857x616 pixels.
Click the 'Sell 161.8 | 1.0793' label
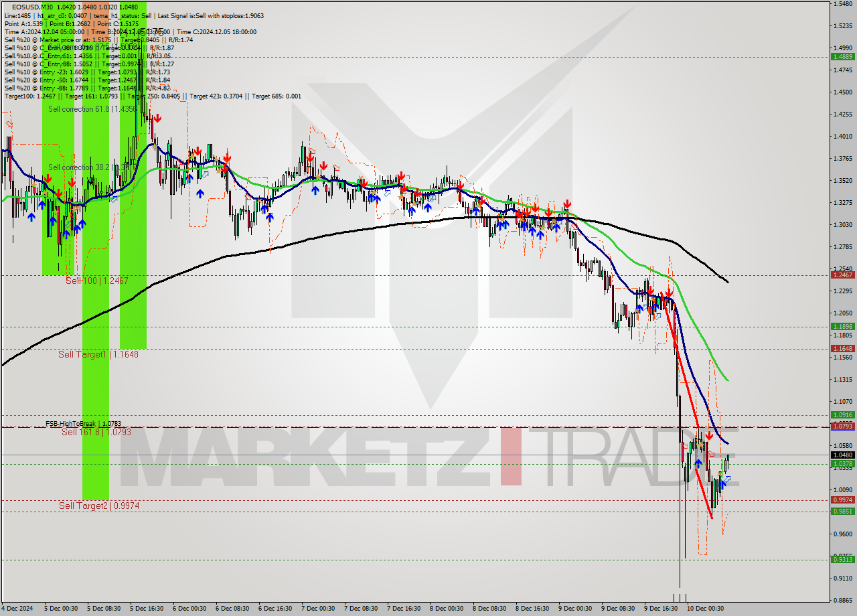[96, 432]
